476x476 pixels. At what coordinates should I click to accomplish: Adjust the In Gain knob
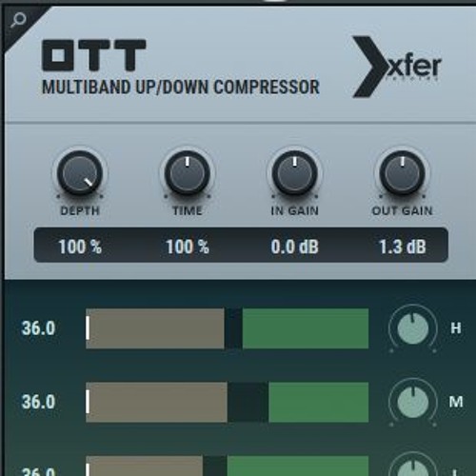(x=295, y=173)
